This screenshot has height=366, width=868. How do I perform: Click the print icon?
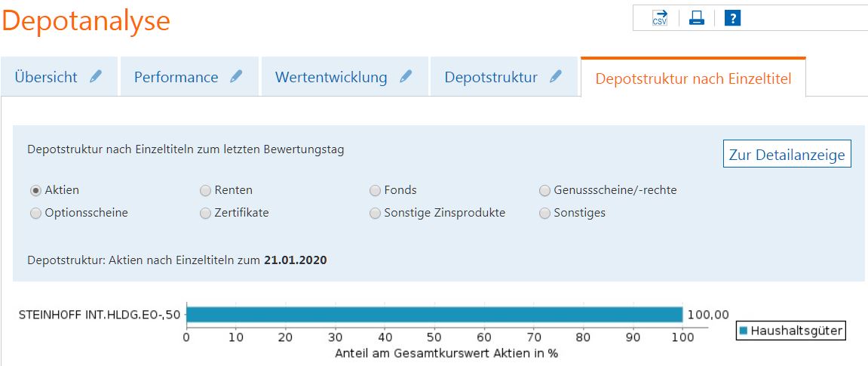point(696,18)
